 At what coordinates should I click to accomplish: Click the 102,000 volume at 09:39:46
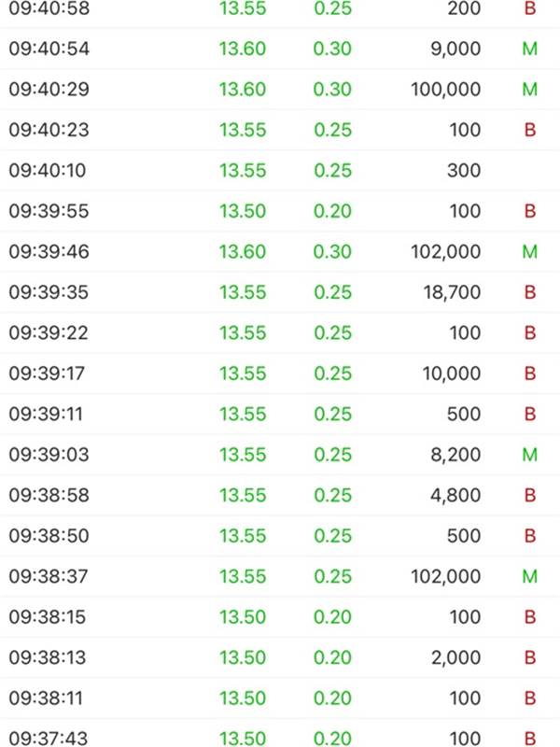click(x=446, y=251)
